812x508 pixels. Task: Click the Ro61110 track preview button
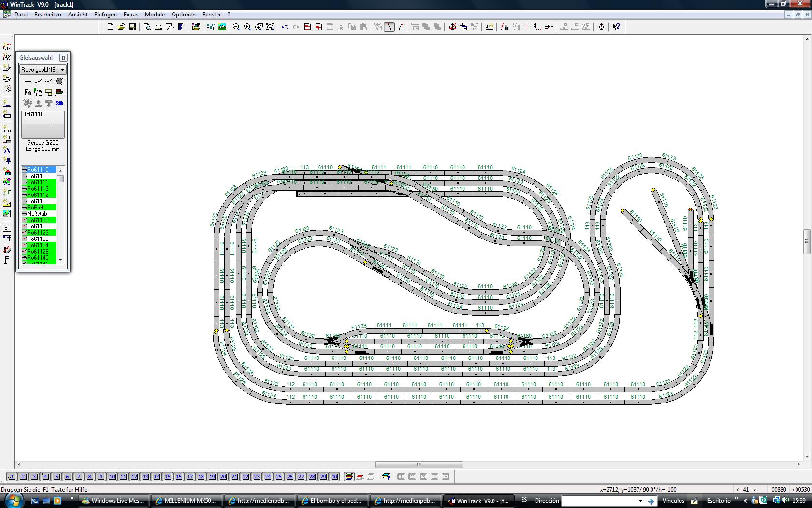pyautogui.click(x=43, y=125)
